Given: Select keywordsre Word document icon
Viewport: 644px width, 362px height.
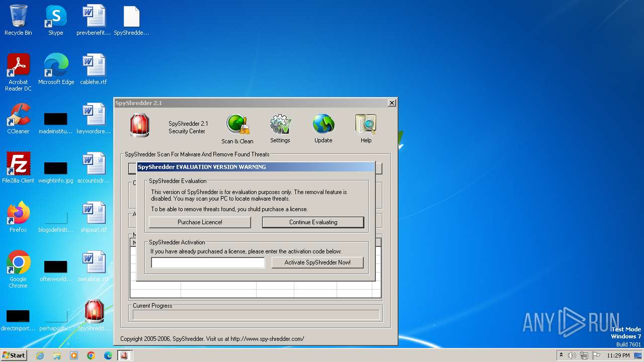Looking at the screenshot, I should [94, 119].
